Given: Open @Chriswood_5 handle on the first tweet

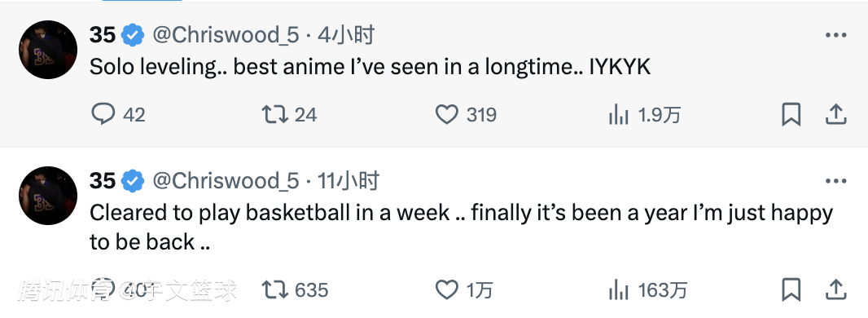Looking at the screenshot, I should click(x=226, y=35).
